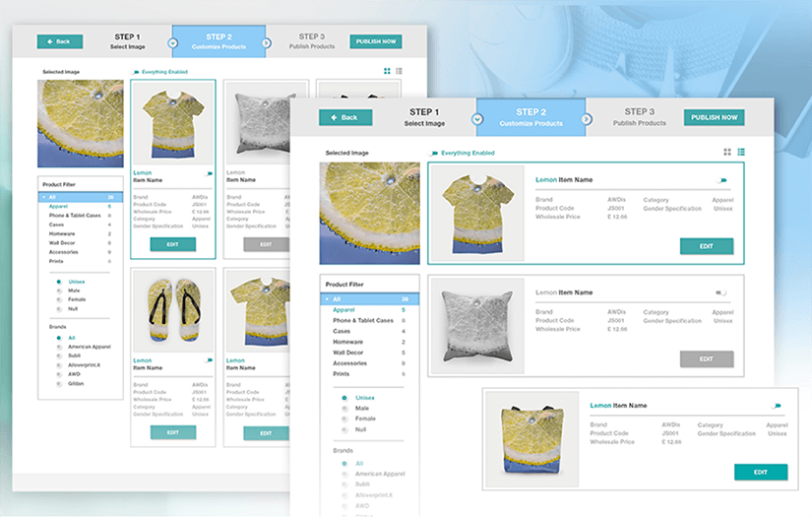Filter by Homeware in the front window
This screenshot has width=812, height=517.
(370, 342)
